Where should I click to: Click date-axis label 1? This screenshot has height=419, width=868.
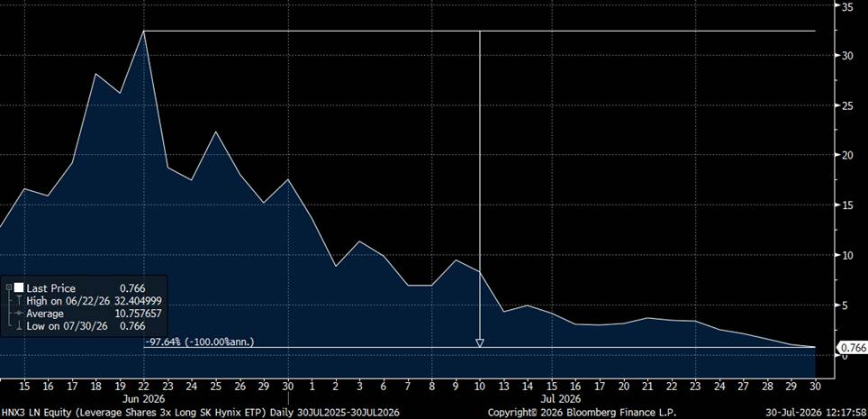312,386
